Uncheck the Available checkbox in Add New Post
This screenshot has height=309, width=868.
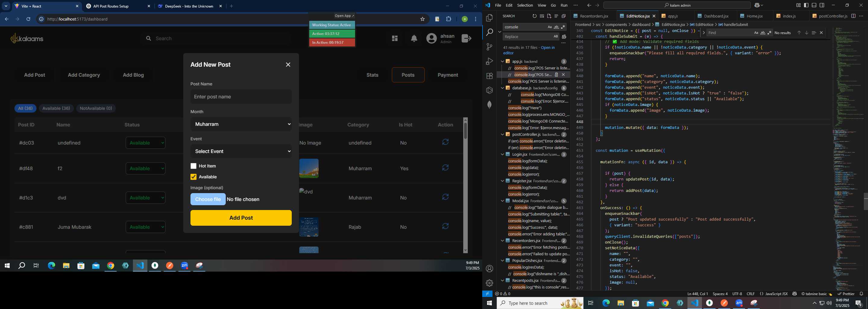click(193, 177)
